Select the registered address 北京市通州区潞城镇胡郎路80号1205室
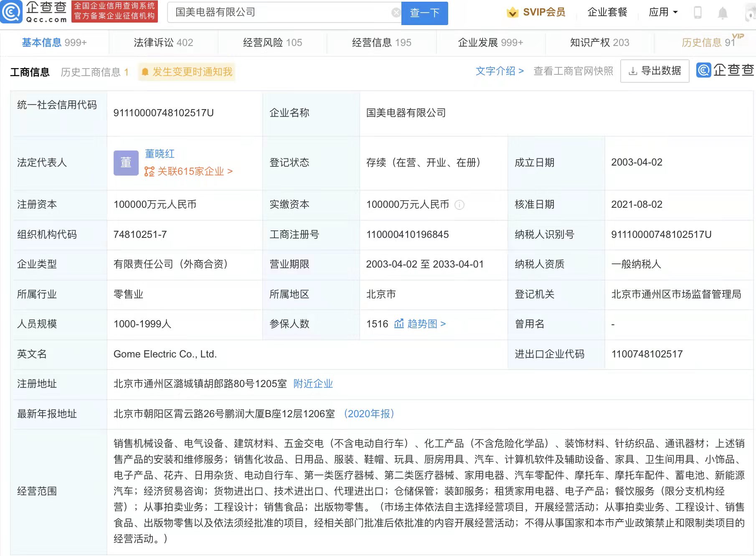756x556 pixels. pyautogui.click(x=200, y=384)
